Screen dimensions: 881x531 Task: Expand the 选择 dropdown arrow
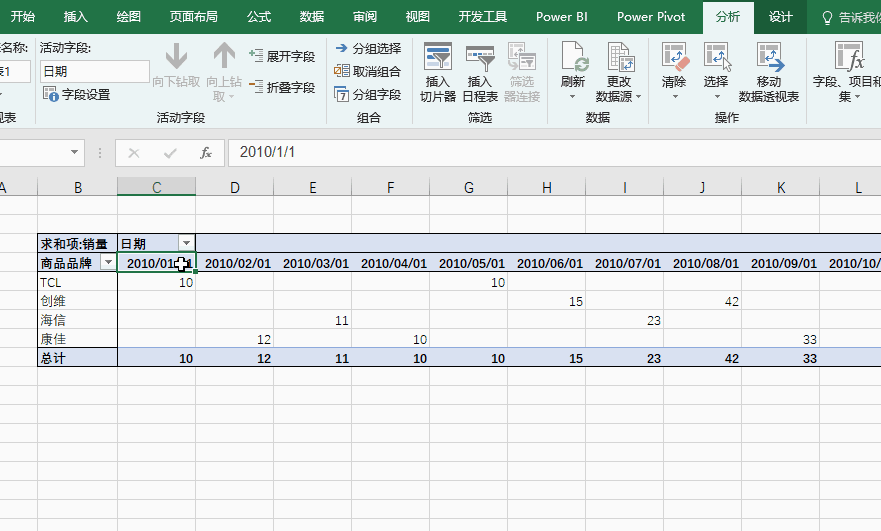(x=717, y=97)
